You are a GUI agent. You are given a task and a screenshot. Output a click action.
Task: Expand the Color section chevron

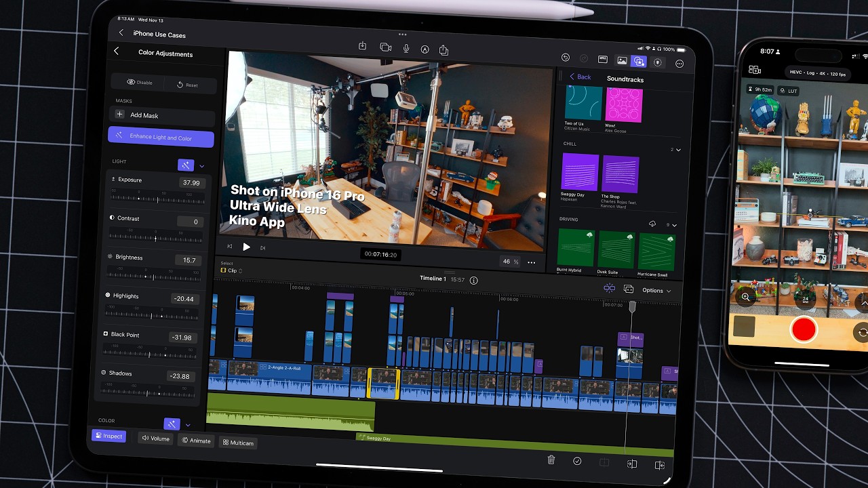coord(188,425)
